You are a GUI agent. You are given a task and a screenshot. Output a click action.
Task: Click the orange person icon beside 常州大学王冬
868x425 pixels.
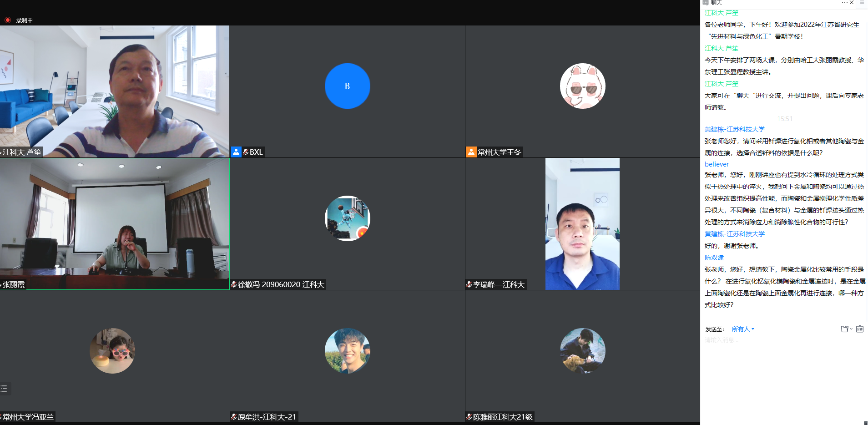coord(471,152)
